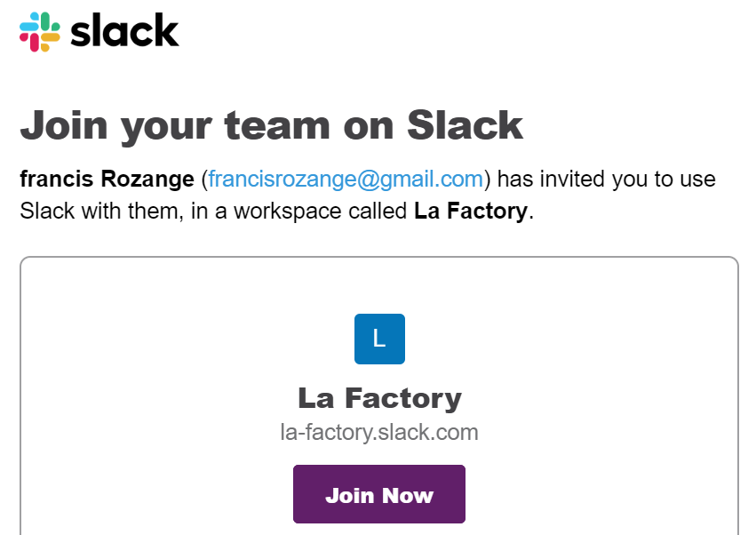Click the word team in the heading

coord(277,125)
